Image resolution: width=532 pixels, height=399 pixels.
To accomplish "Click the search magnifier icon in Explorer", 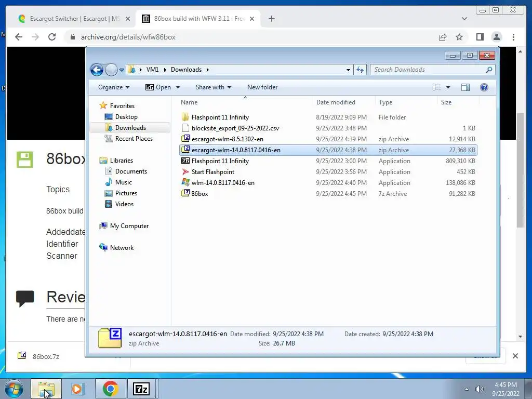I will pos(489,70).
